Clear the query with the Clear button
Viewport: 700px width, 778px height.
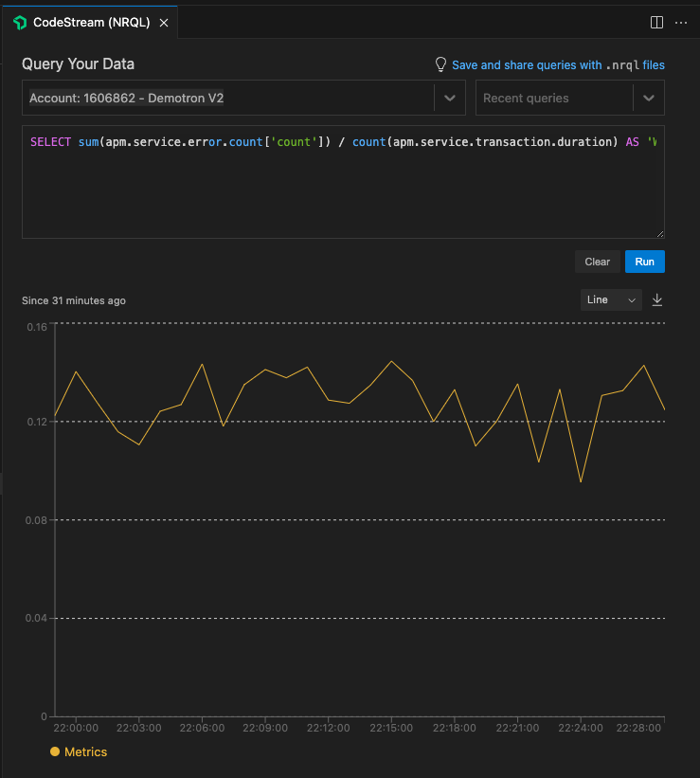pyautogui.click(x=598, y=262)
